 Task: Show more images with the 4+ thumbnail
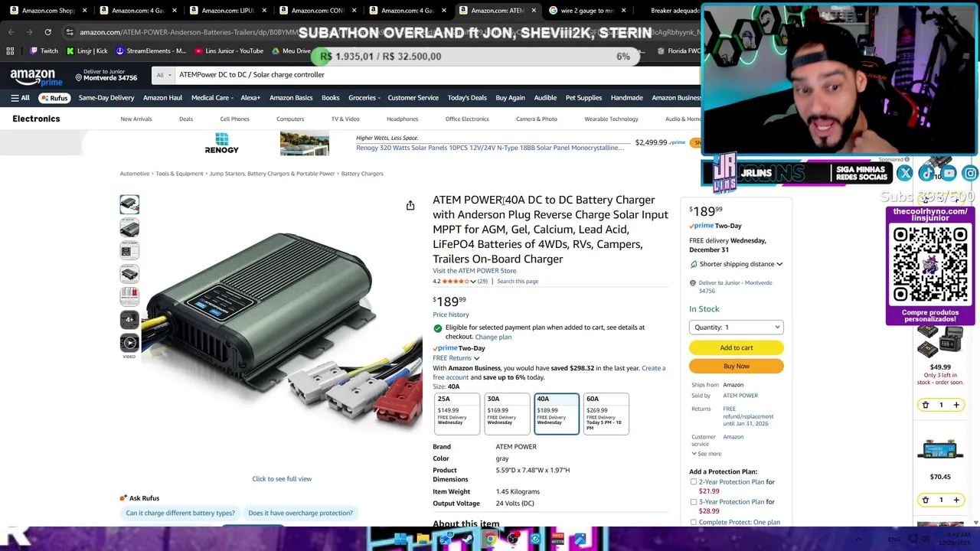[129, 319]
